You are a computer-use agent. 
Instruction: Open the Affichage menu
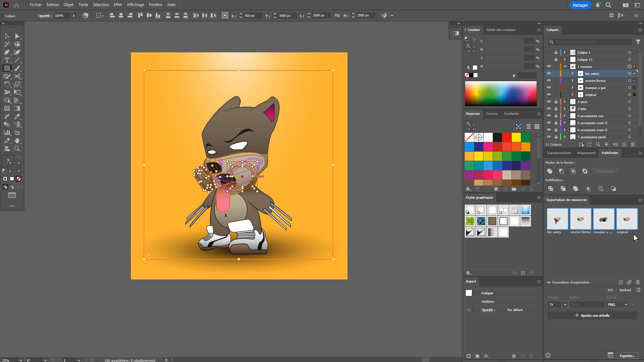click(135, 5)
